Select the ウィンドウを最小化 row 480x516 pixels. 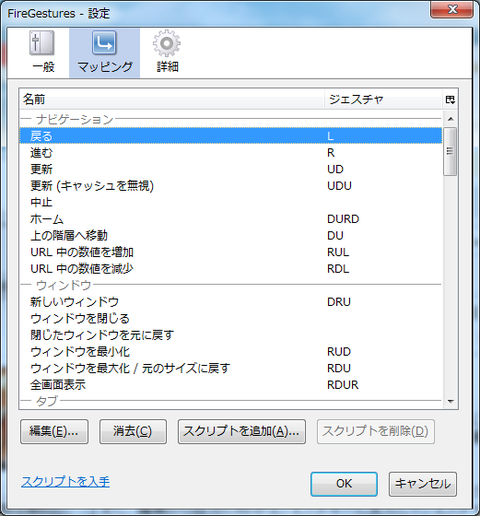click(x=231, y=352)
